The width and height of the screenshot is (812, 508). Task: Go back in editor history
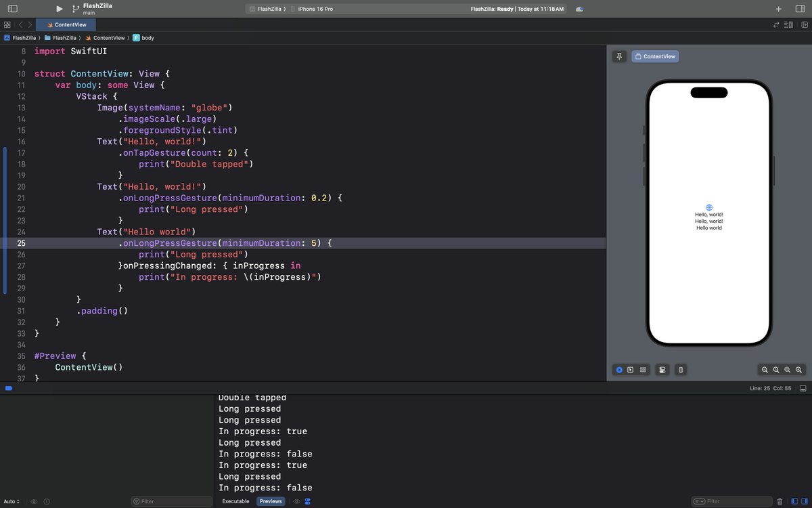click(x=20, y=24)
